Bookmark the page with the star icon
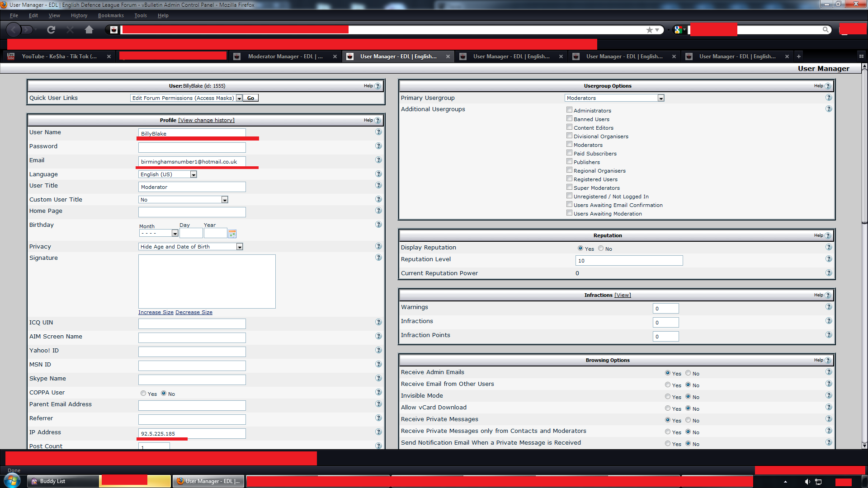Screen dimensions: 868x488 650,30
